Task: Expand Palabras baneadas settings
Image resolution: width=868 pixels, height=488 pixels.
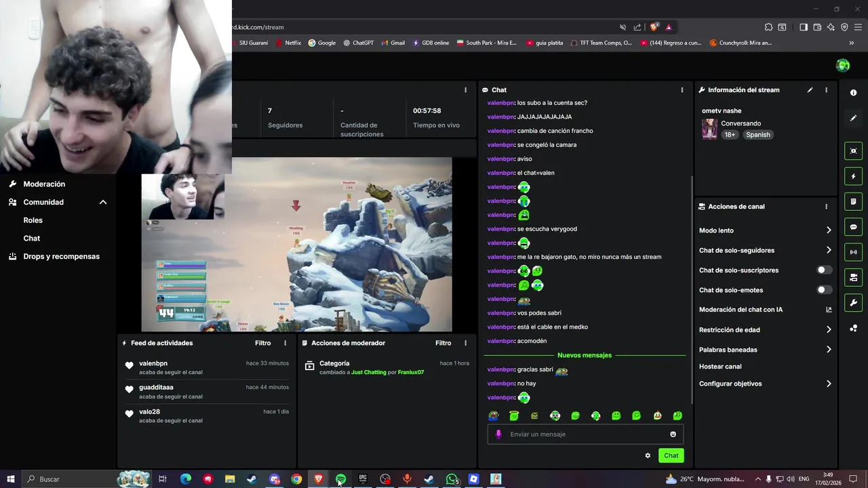Action: (828, 350)
